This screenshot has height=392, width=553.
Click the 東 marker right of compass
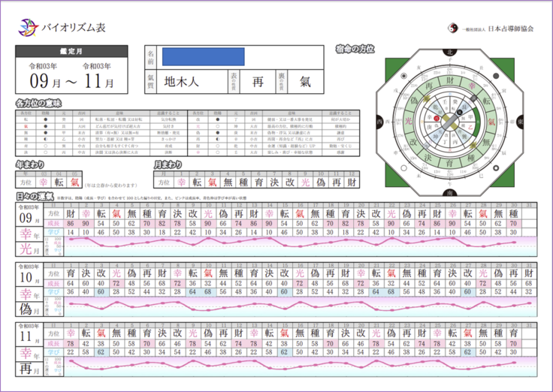(521, 122)
